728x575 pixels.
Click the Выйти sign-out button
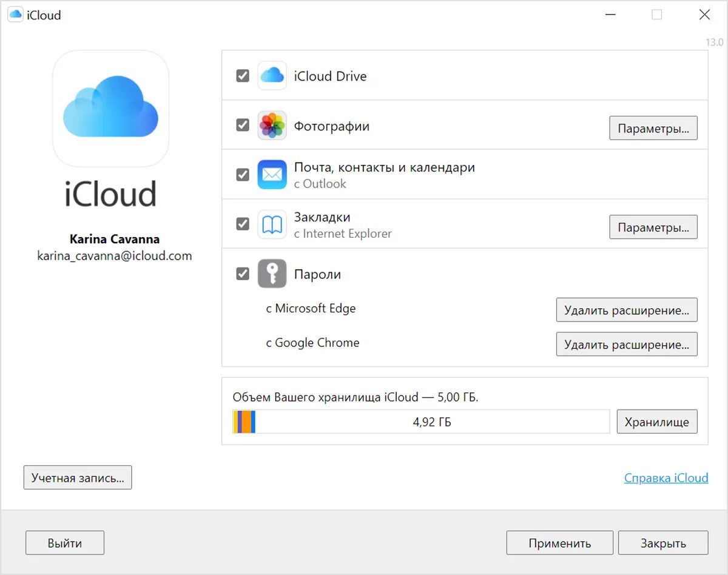(65, 543)
